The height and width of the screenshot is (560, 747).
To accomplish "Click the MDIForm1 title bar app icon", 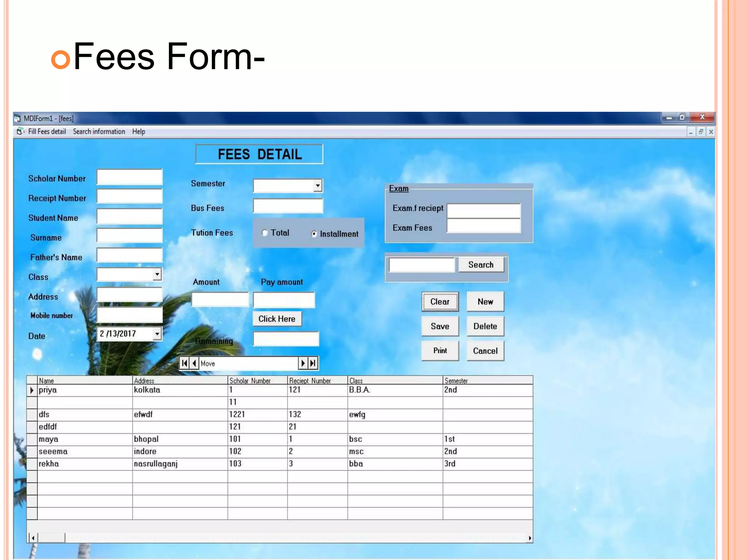I will pos(18,118).
